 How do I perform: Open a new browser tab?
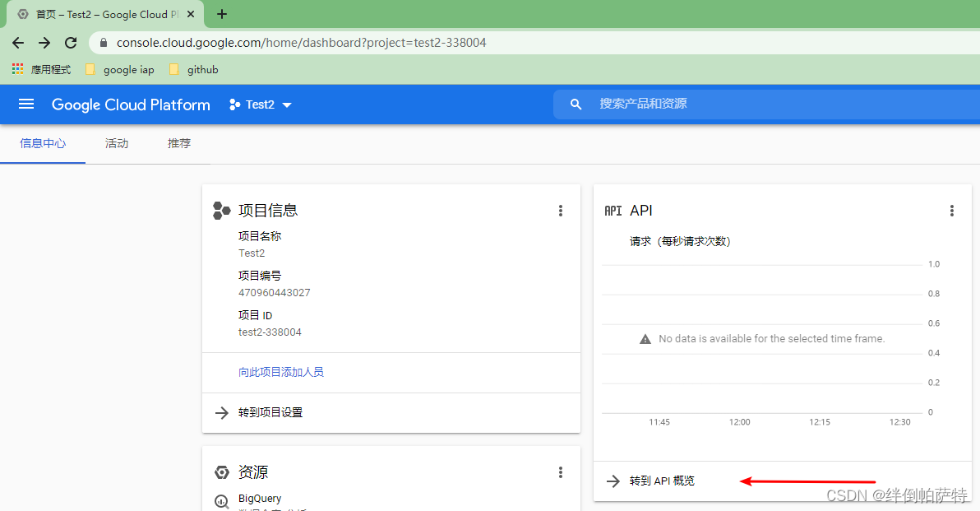pos(222,14)
